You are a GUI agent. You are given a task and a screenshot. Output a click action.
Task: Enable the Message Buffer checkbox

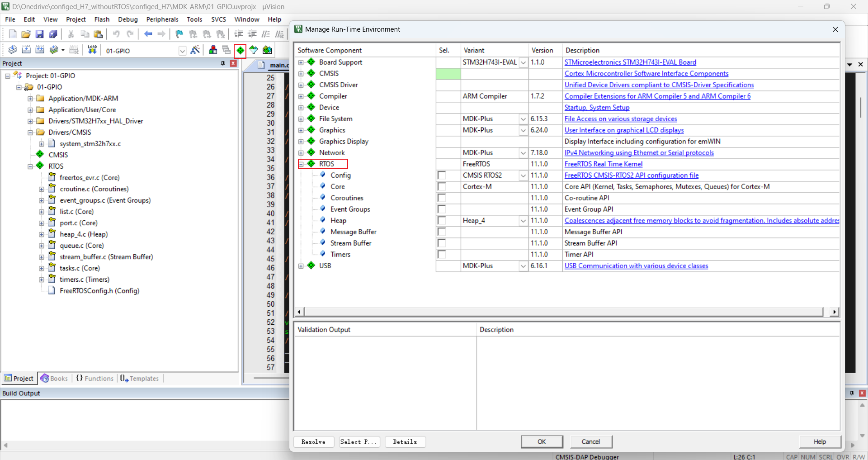click(442, 232)
